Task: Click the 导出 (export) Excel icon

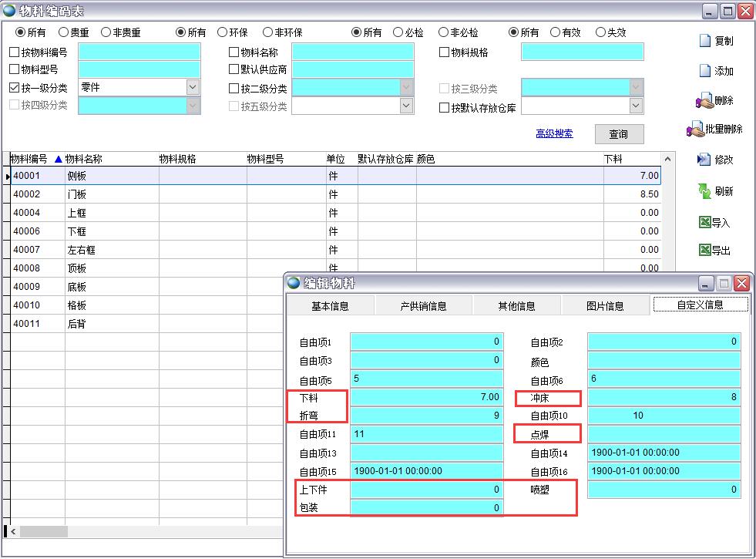Action: tap(704, 251)
